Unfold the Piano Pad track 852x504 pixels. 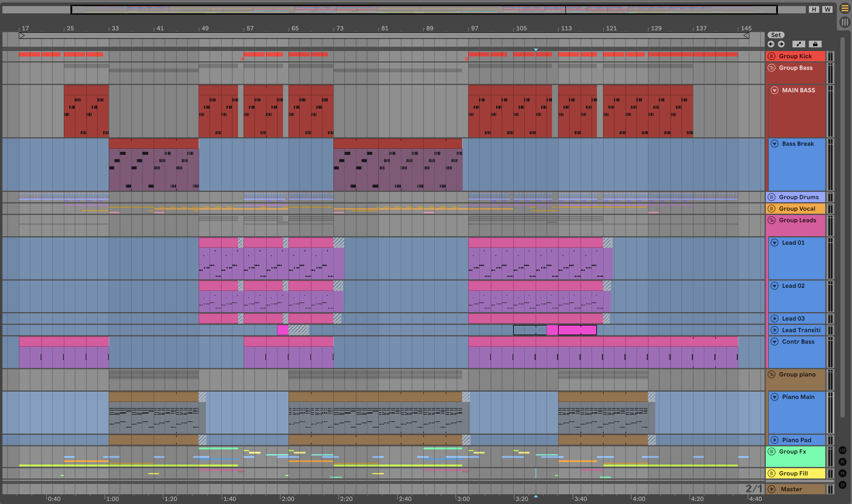(775, 440)
